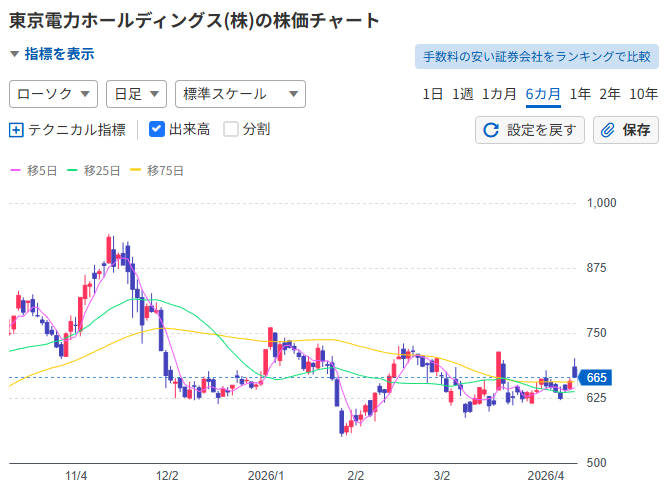Click the 500 price axis label
667x488 pixels.
click(596, 463)
